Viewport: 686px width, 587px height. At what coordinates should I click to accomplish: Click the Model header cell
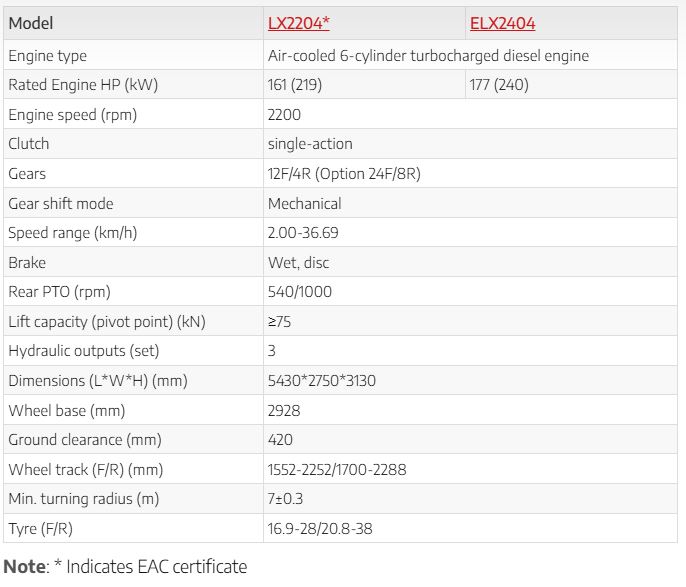pos(31,23)
